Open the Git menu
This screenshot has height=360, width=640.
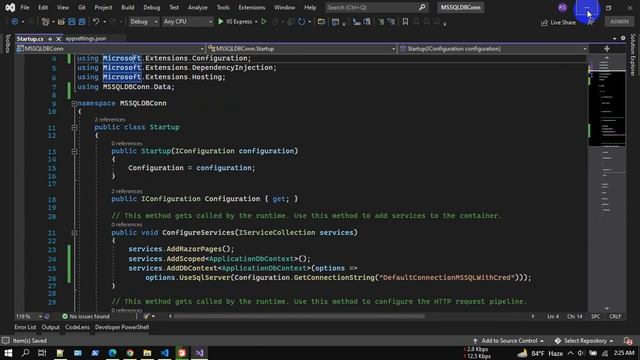pyautogui.click(x=82, y=7)
